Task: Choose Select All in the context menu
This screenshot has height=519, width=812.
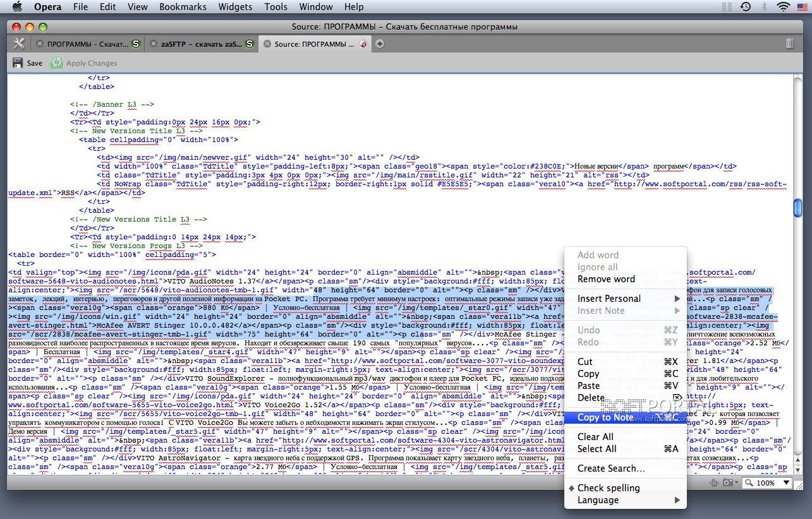Action: point(625,449)
